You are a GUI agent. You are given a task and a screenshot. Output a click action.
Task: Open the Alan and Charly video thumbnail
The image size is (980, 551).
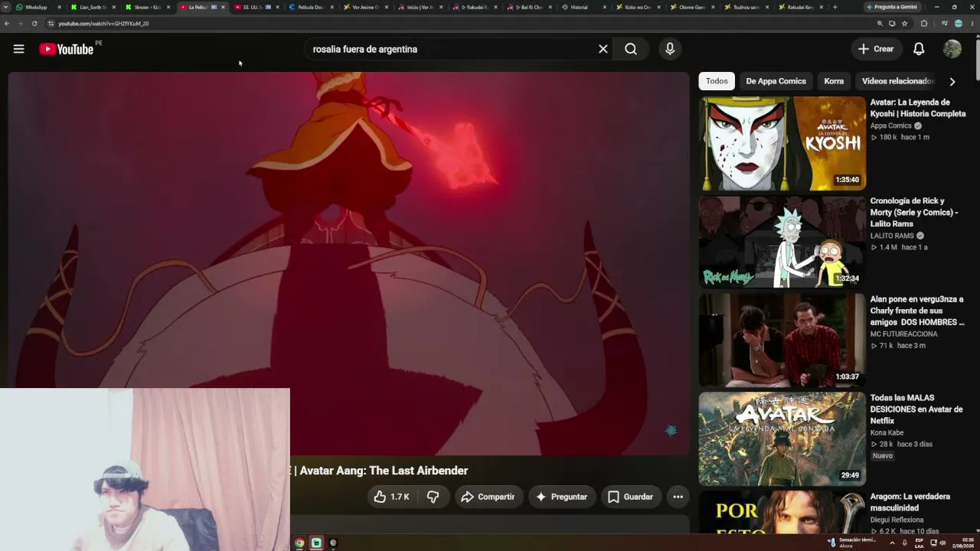782,340
